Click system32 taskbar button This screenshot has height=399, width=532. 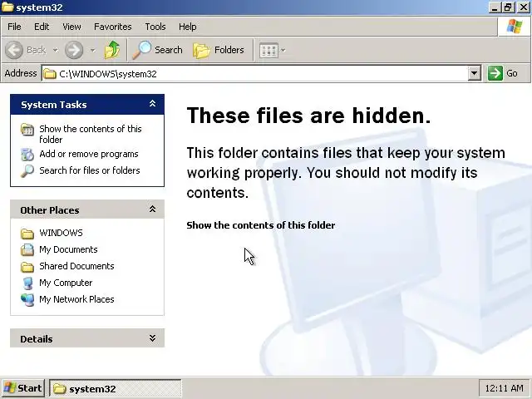point(116,388)
